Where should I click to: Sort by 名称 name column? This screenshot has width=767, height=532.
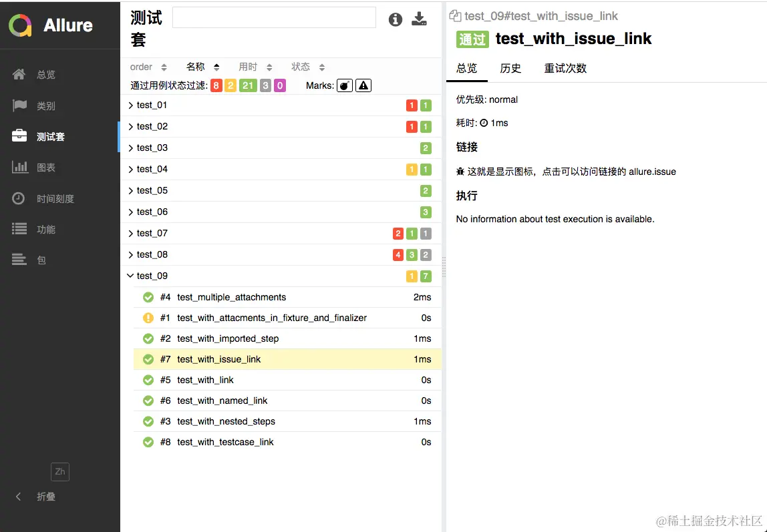(203, 67)
